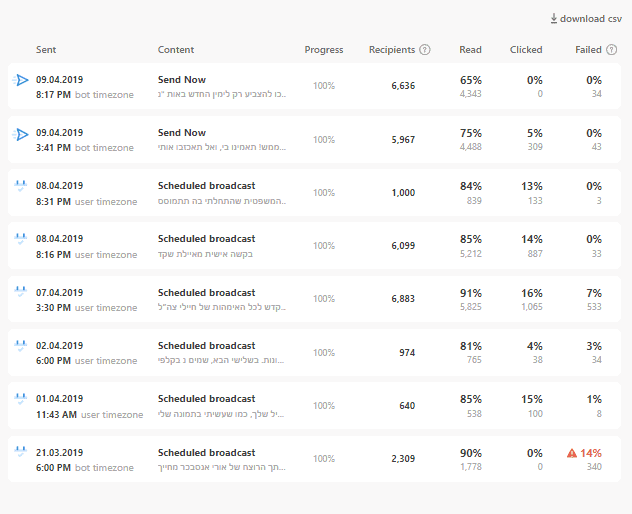Click paper plane icon for 8:17 PM broadcast
The height and width of the screenshot is (514, 632).
(20, 80)
